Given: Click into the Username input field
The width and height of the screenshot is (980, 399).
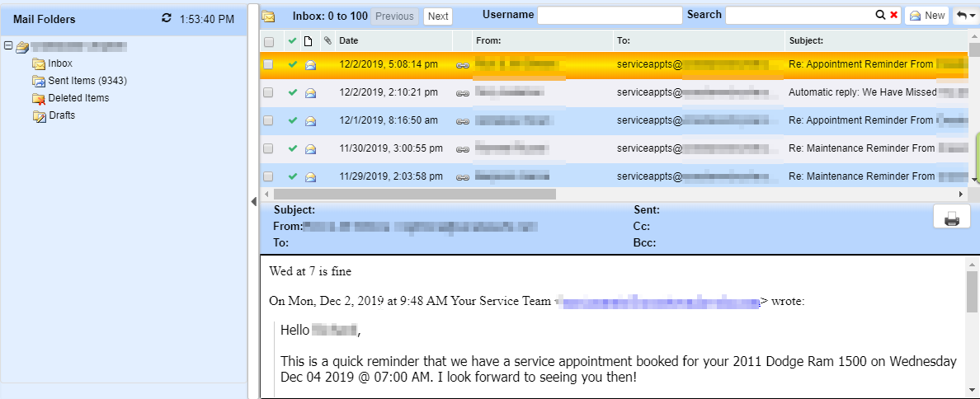Looking at the screenshot, I should tap(610, 15).
